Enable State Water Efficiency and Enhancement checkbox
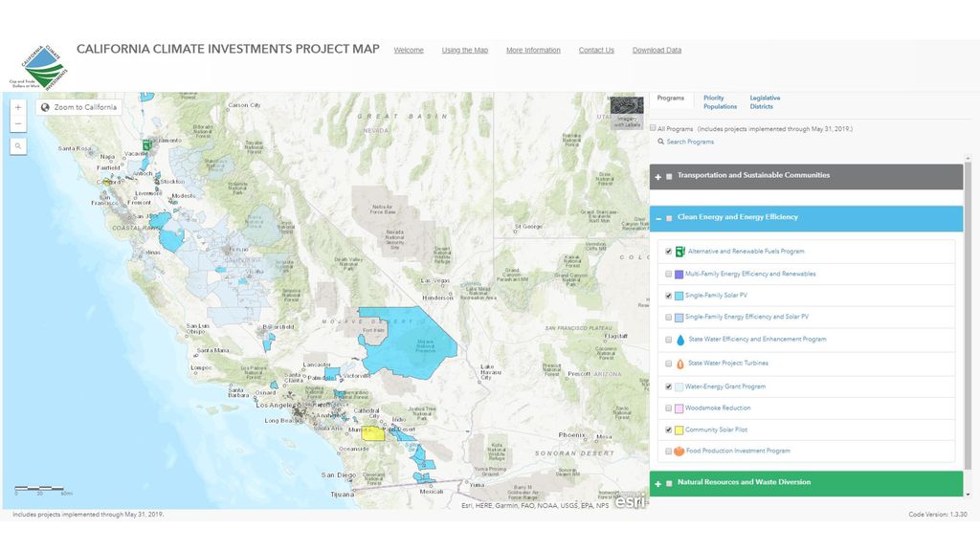Viewport: 980px width, 551px height. (x=668, y=340)
